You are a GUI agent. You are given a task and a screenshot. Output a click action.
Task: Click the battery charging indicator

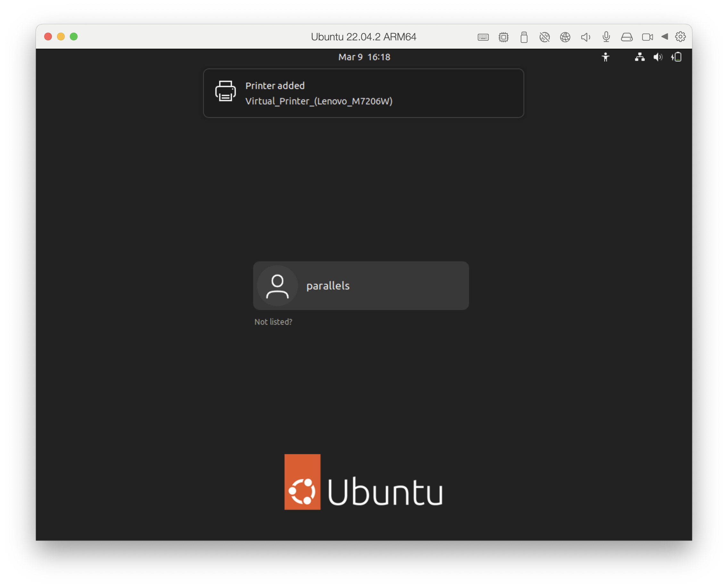[x=676, y=57]
